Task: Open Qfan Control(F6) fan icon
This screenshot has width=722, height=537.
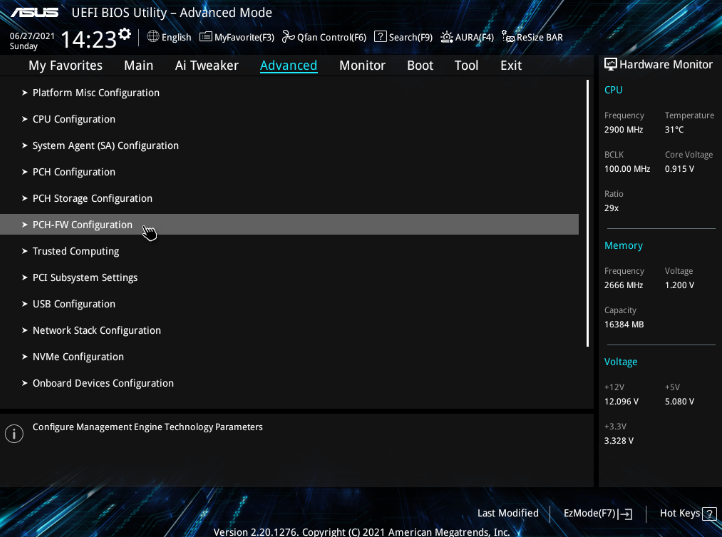Action: (x=288, y=37)
